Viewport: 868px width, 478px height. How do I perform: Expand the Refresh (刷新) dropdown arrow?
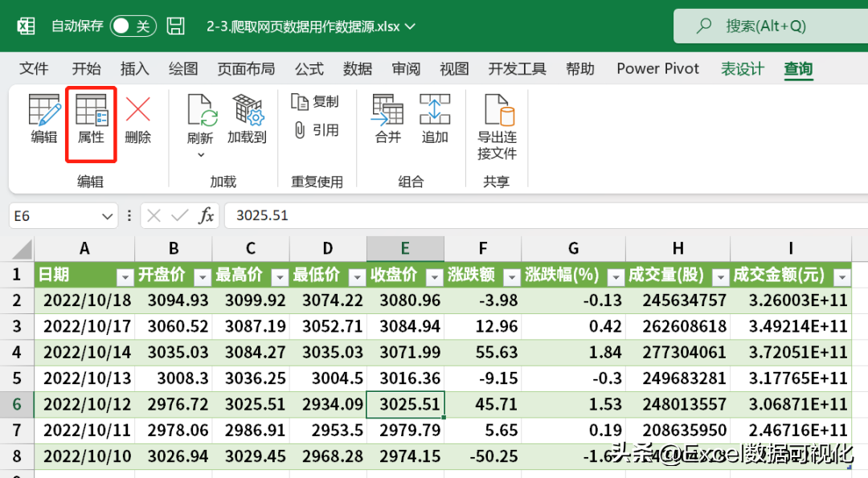(x=200, y=154)
